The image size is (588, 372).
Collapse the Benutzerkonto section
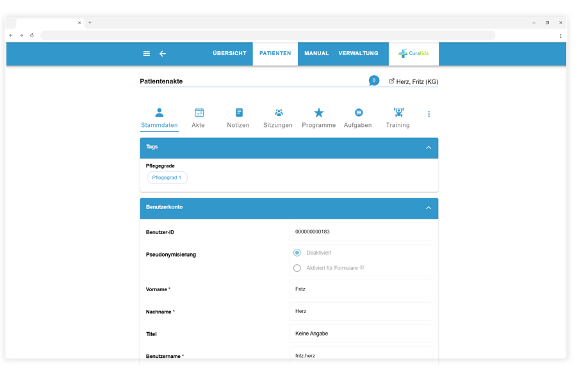429,208
